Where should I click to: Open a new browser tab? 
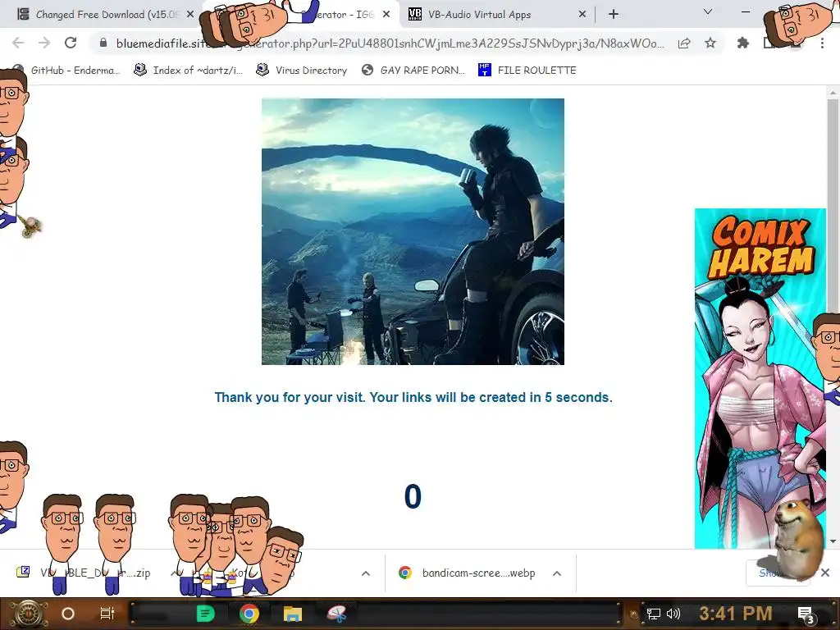pos(614,15)
